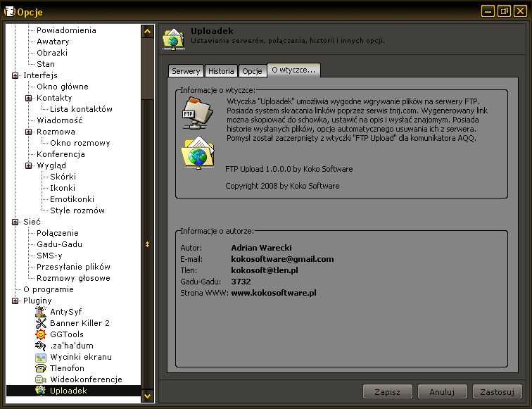
Task: Collapse the Kontakty tree branch
Action: coord(29,98)
